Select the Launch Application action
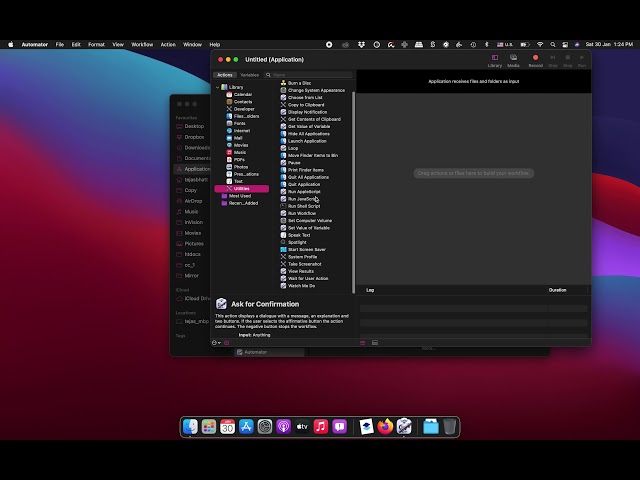This screenshot has width=640, height=480. (307, 141)
